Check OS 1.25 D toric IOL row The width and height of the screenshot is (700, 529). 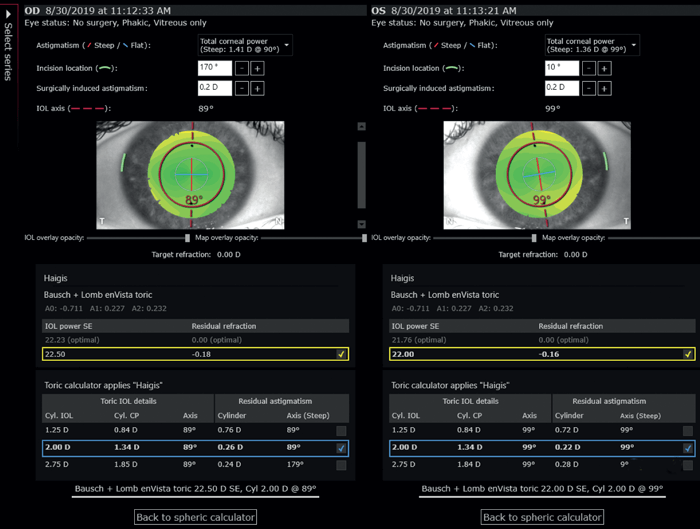(688, 431)
